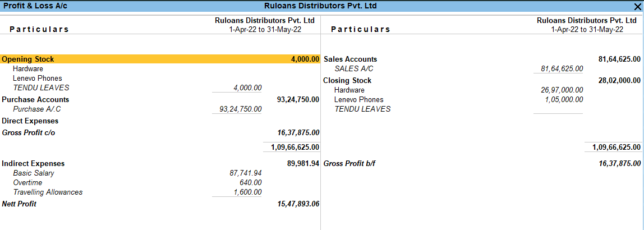Click the Lenevo Phones closing value 1,05,000.00
Image resolution: width=644 pixels, height=230 pixels.
(x=564, y=99)
